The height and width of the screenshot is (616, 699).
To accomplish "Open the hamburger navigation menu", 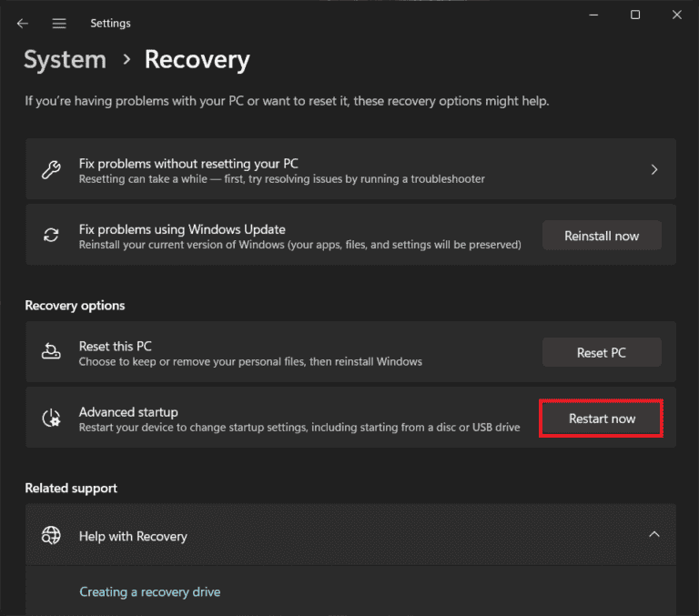I will tap(59, 23).
